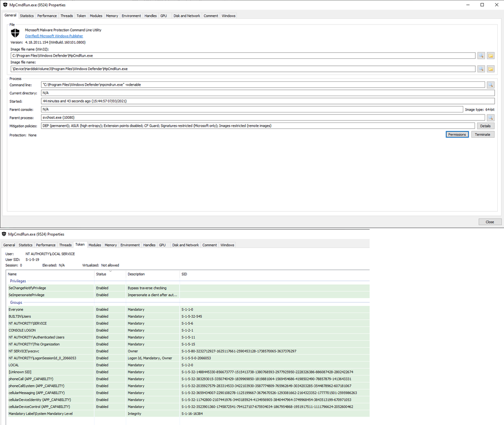Select the Mandatory Label\System Mandatory Level row
This screenshot has width=504, height=425.
tap(188, 414)
